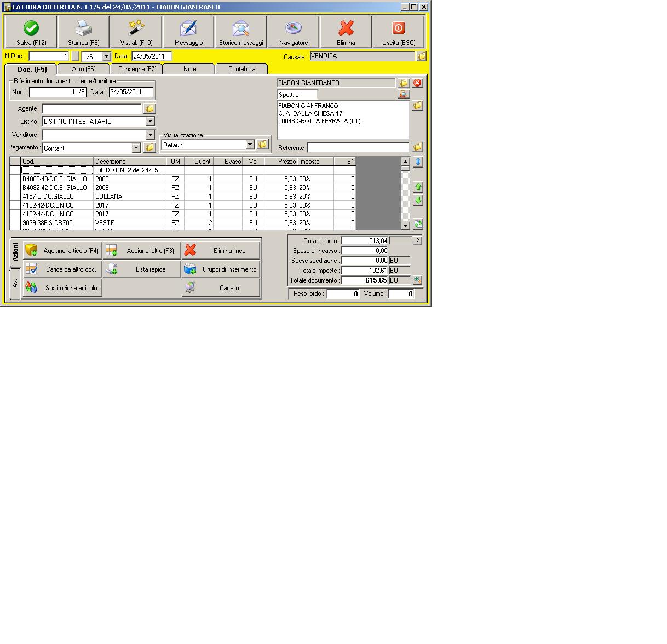Click the Spese di incasso field

(x=365, y=250)
